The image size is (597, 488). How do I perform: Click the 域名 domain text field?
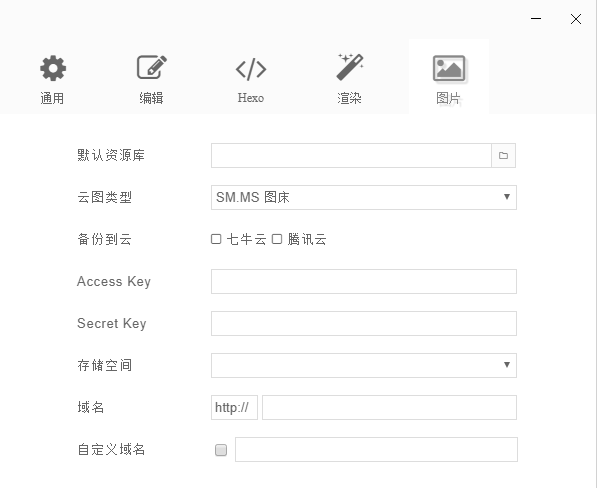click(389, 407)
